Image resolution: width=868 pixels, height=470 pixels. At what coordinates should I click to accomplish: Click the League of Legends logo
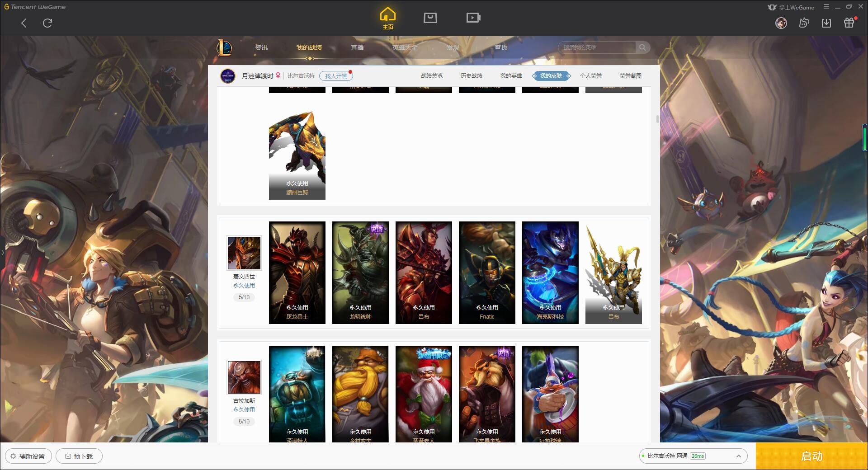[x=224, y=47]
